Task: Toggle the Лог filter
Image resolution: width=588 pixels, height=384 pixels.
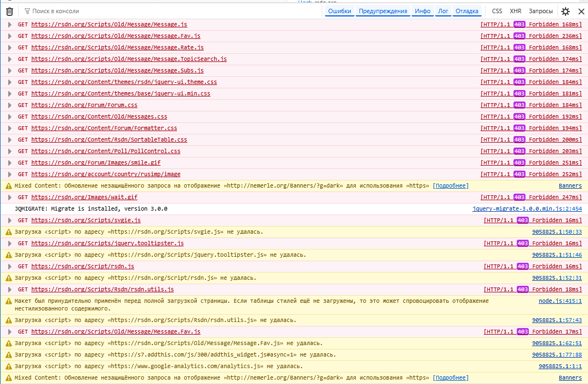Action: point(443,11)
